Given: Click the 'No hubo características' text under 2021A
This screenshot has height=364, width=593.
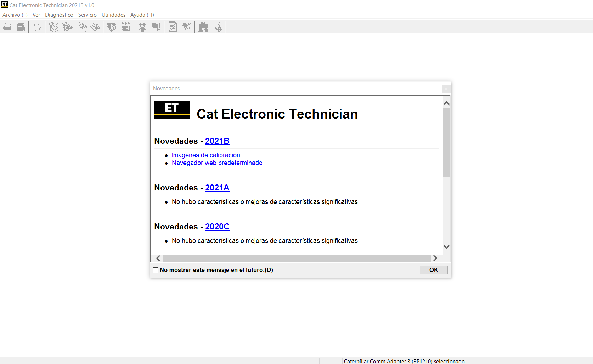Looking at the screenshot, I should [265, 202].
